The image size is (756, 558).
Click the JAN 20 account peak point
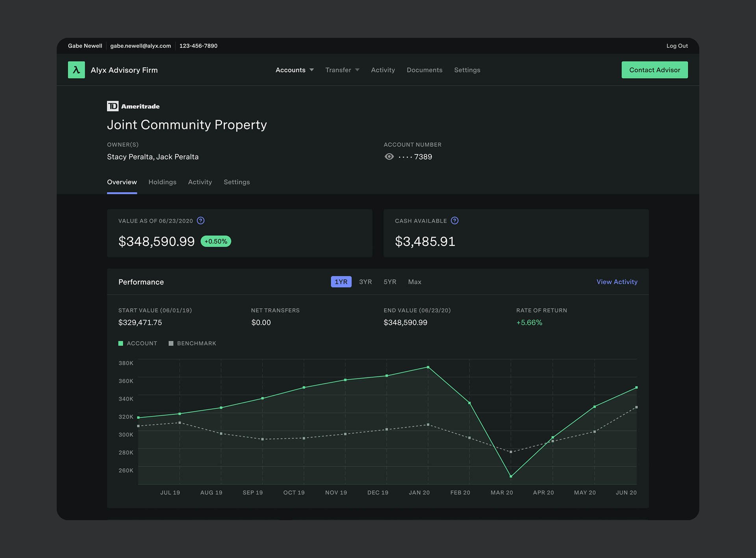[428, 367]
